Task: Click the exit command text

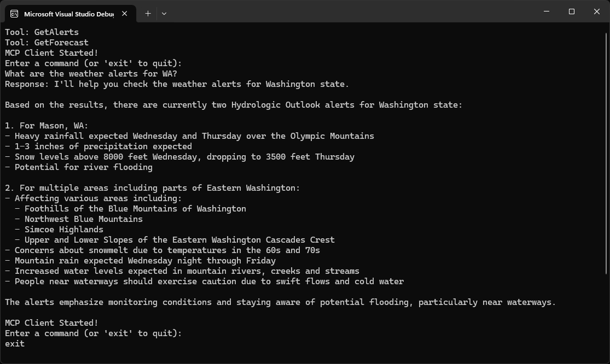Action: point(14,343)
